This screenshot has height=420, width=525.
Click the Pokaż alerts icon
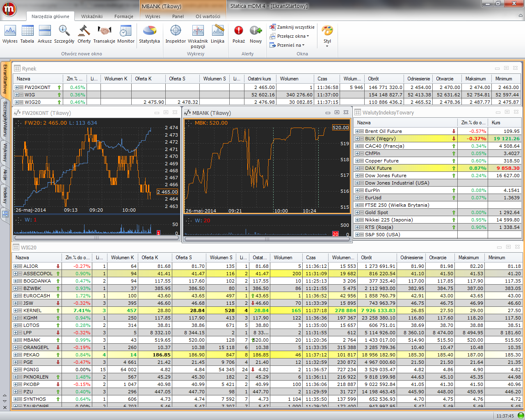click(239, 34)
